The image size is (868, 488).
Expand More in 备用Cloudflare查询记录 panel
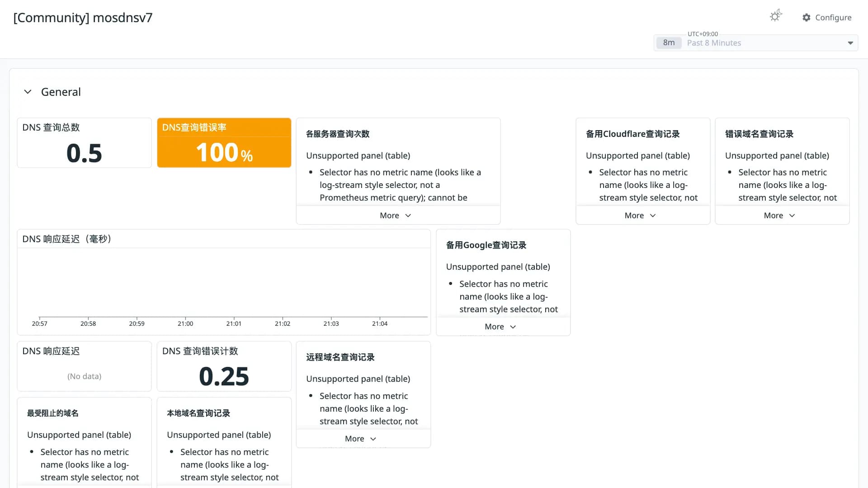coord(640,216)
